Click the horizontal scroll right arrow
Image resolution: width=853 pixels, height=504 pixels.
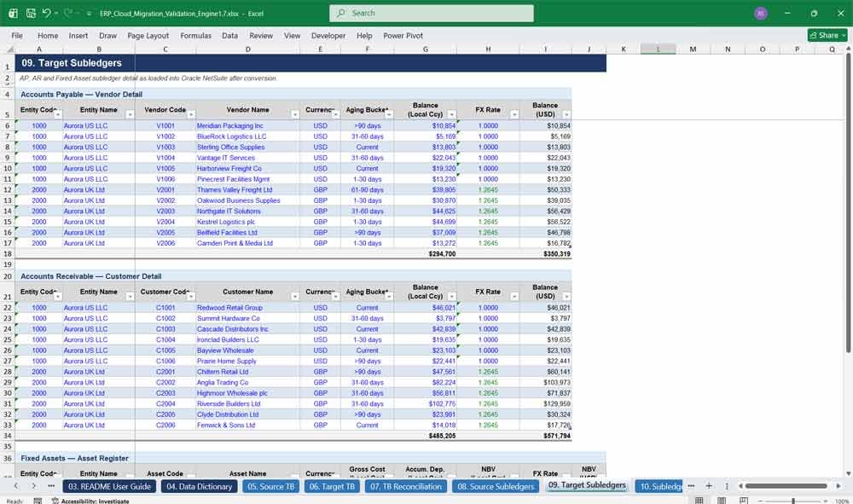(838, 486)
